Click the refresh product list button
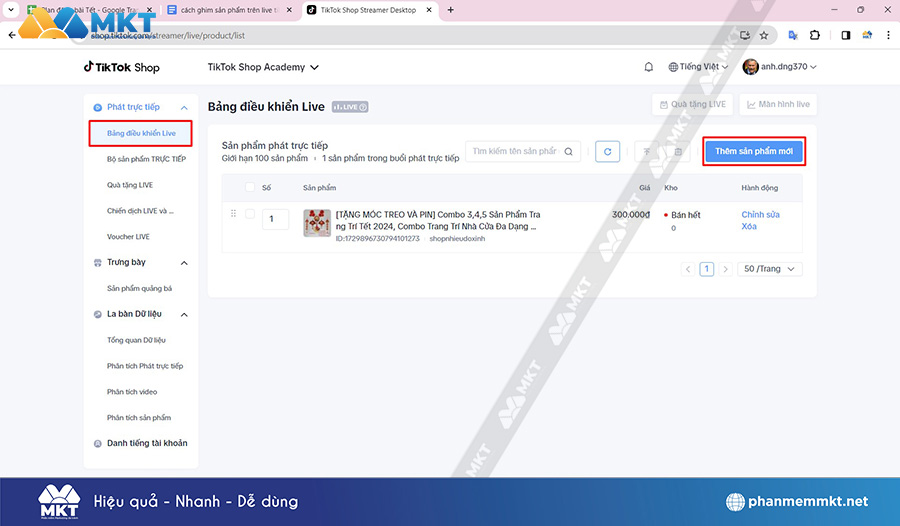The height and width of the screenshot is (526, 900). (x=607, y=152)
